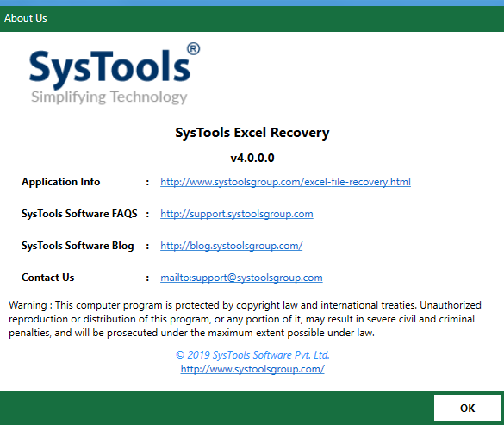Click the v4.0.0.0 version text
The height and width of the screenshot is (425, 504).
click(x=252, y=158)
